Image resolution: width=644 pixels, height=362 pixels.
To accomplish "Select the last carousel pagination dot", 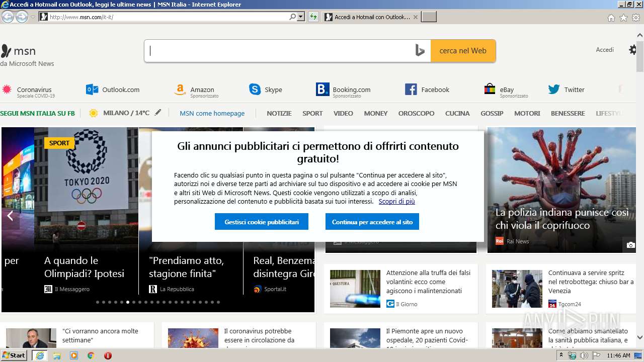I will tap(218, 302).
